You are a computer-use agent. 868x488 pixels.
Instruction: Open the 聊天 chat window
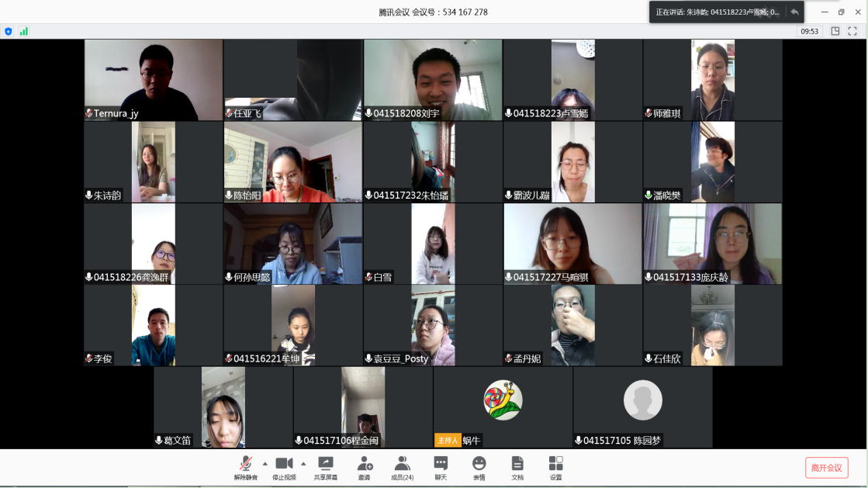[441, 468]
